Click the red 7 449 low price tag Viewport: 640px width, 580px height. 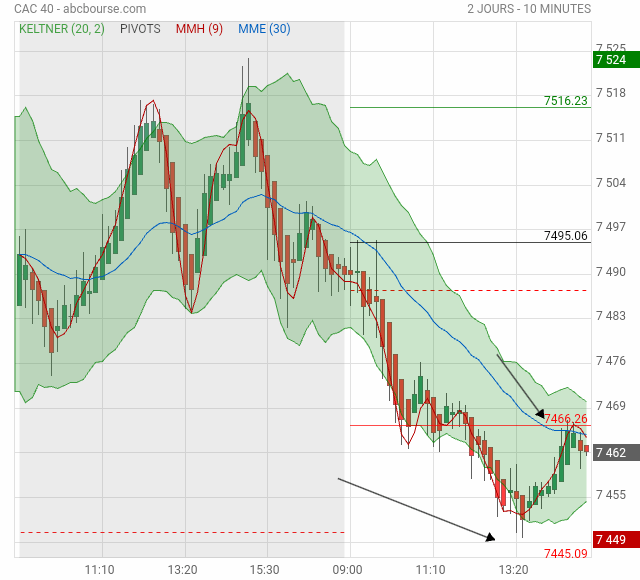(x=616, y=540)
